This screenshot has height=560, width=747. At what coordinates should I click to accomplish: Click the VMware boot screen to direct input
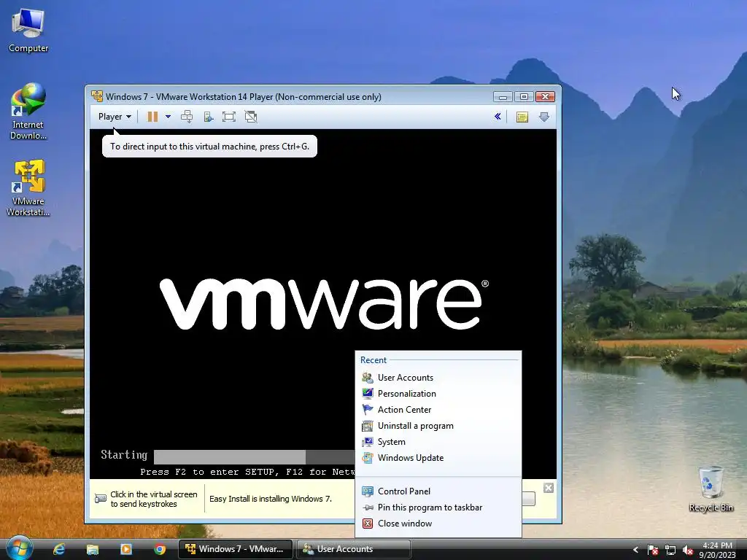click(323, 304)
